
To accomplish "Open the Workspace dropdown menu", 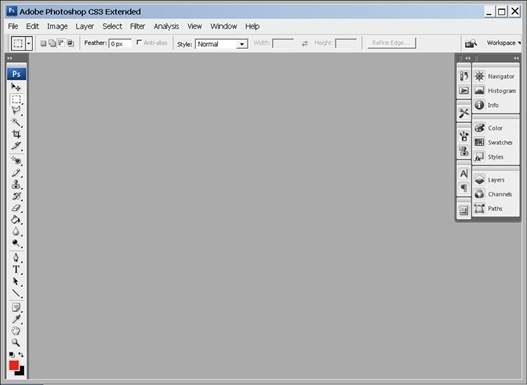I will click(x=504, y=43).
